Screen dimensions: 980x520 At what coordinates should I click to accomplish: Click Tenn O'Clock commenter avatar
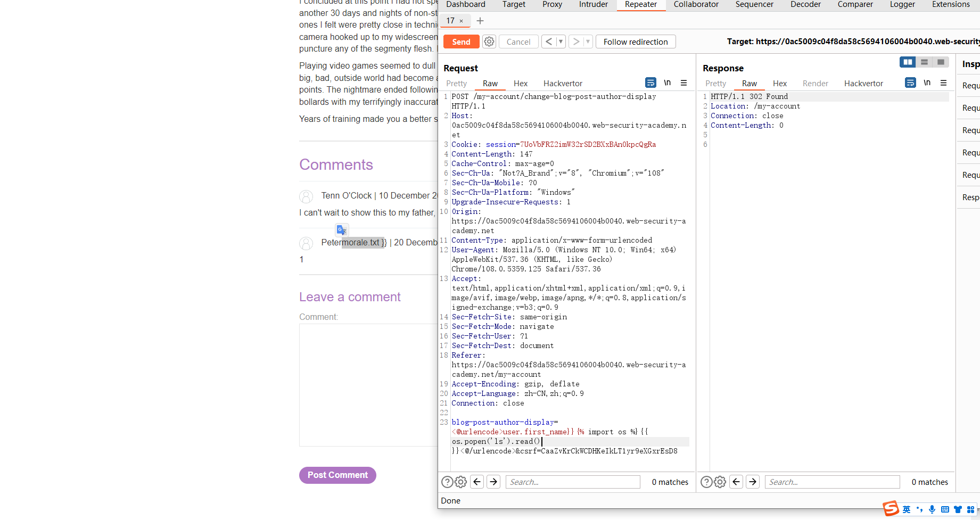click(x=306, y=196)
